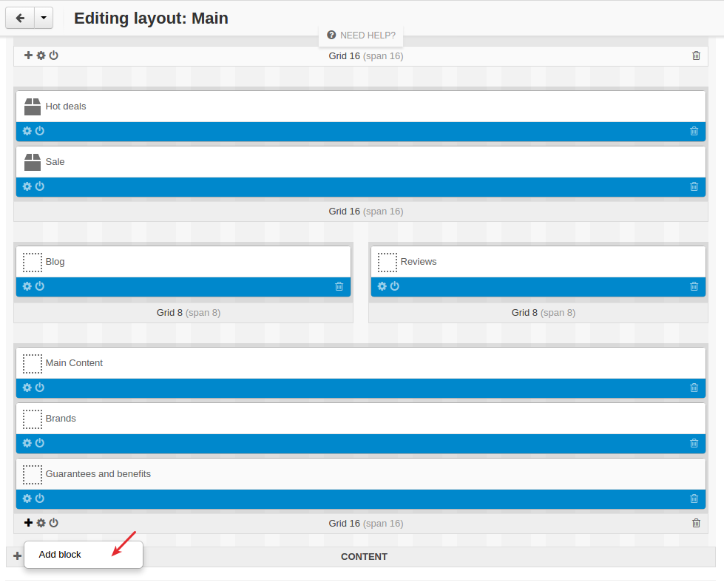Toggle power status of Reviews block
This screenshot has height=588, width=724.
pos(394,286)
